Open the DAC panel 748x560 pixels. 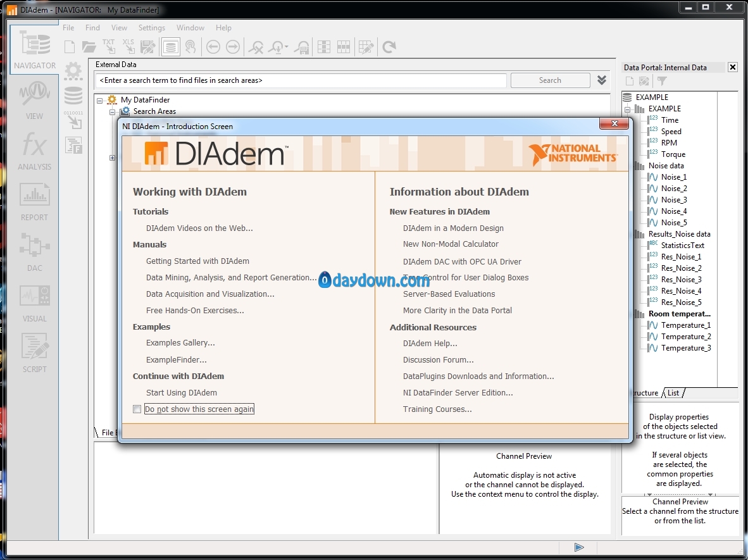(x=34, y=252)
